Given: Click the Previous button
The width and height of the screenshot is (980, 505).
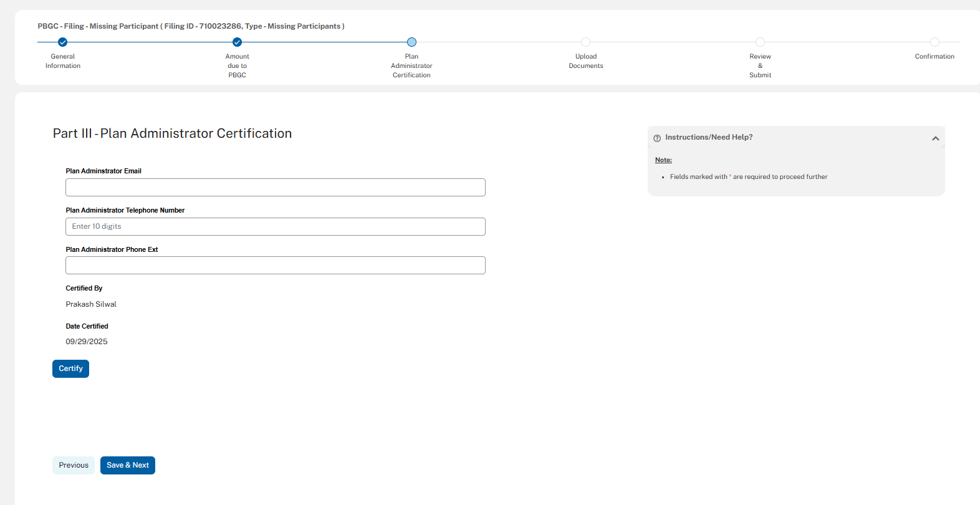Looking at the screenshot, I should (74, 465).
